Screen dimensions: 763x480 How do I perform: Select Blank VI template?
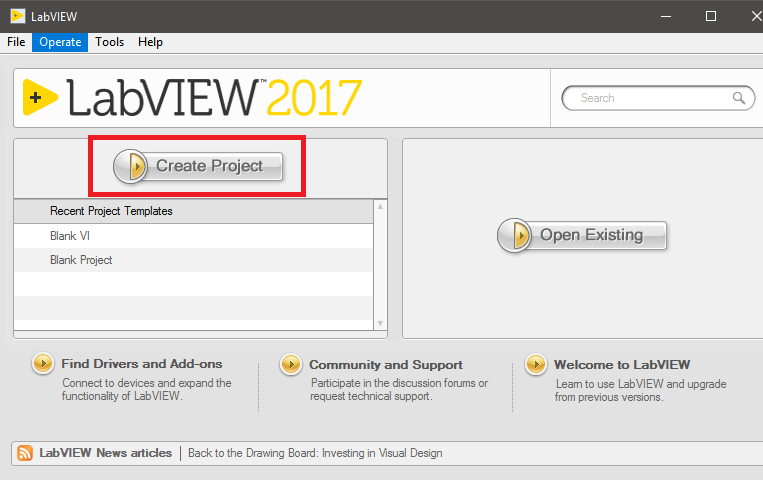pos(194,236)
